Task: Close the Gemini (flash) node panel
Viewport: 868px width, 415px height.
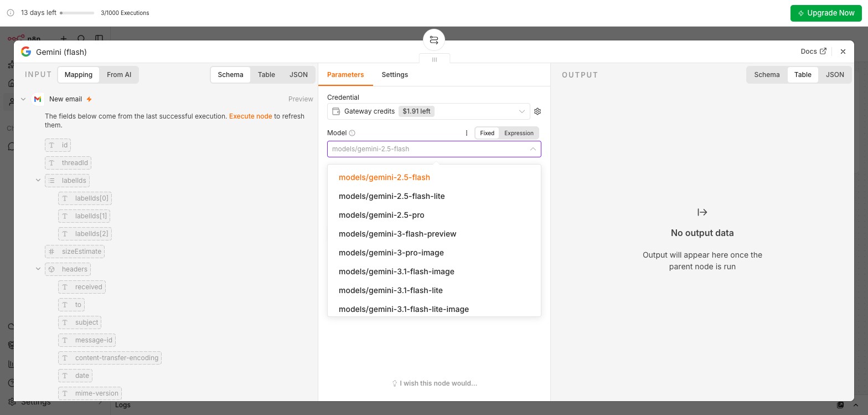Action: click(x=843, y=52)
